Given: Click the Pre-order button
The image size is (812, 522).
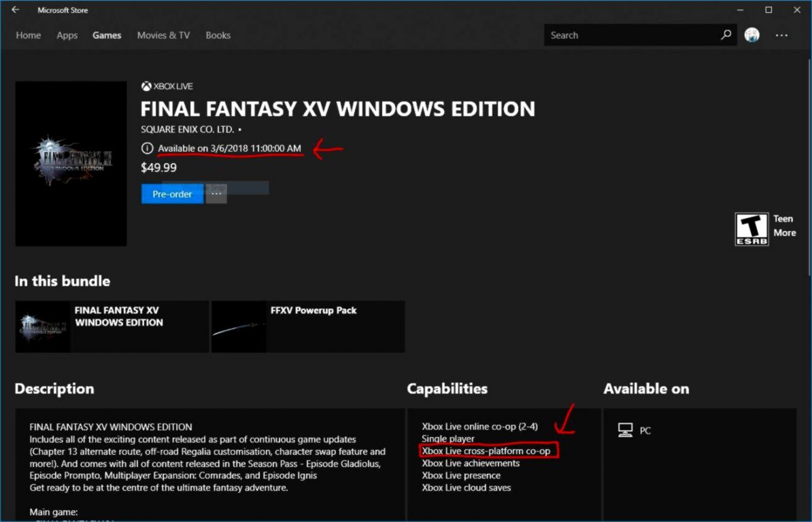Looking at the screenshot, I should (x=173, y=194).
